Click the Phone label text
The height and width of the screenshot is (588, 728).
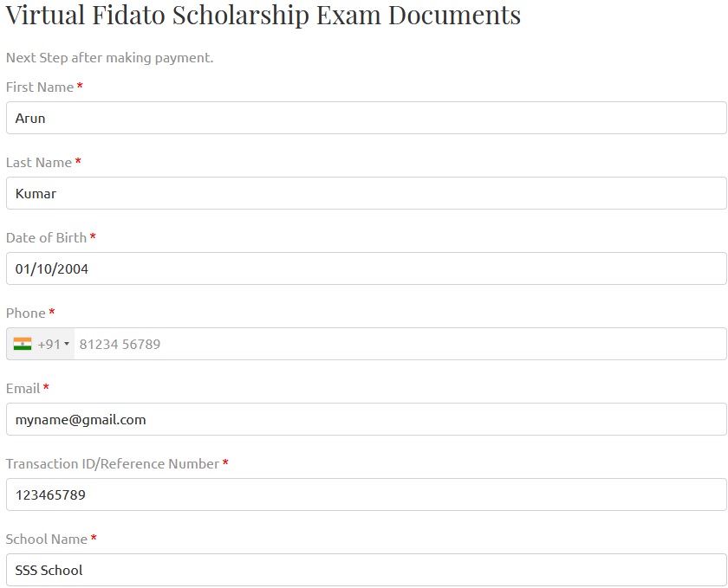point(26,313)
